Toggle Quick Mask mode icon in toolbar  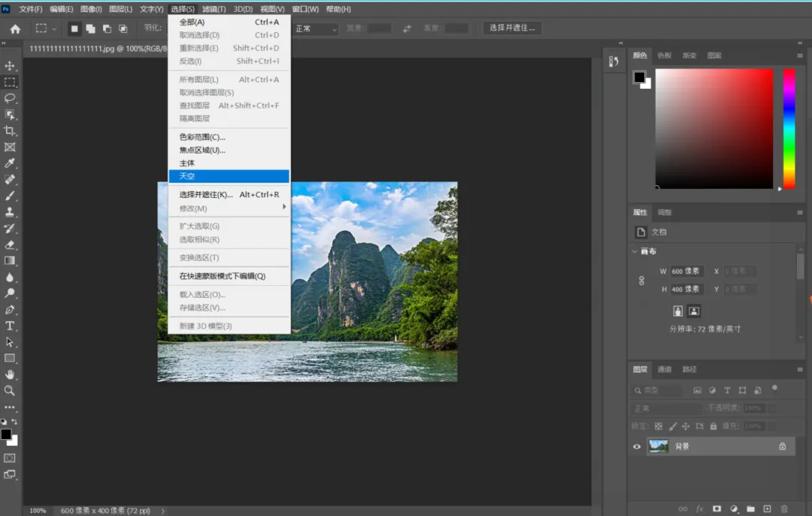pos(10,458)
